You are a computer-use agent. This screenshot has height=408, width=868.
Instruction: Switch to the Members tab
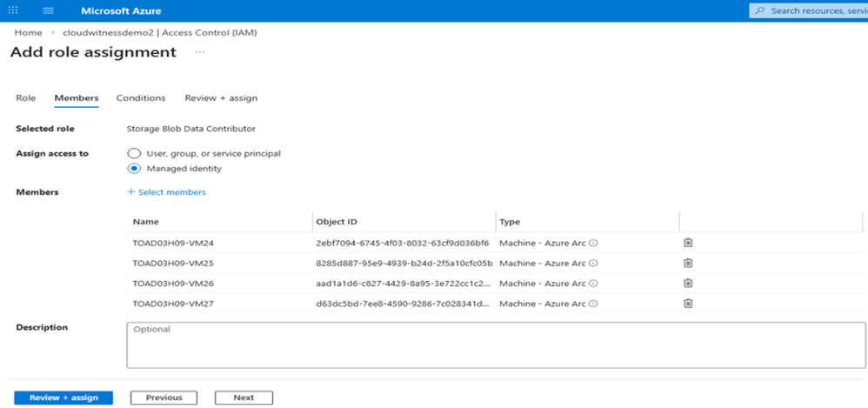point(77,98)
